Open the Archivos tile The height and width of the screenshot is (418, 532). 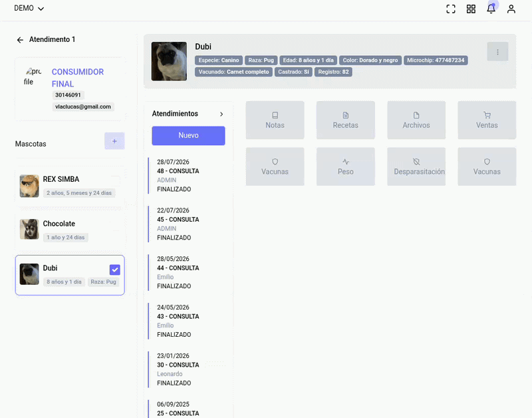click(x=416, y=120)
